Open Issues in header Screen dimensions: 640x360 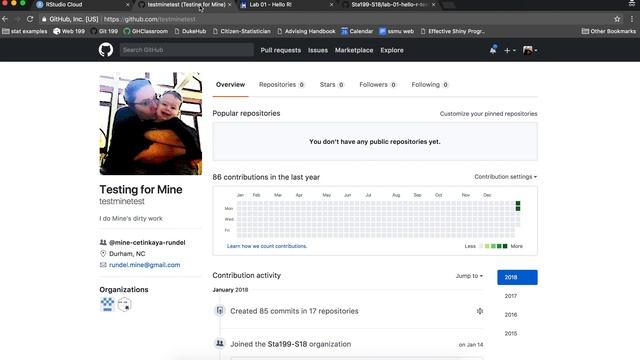[318, 50]
